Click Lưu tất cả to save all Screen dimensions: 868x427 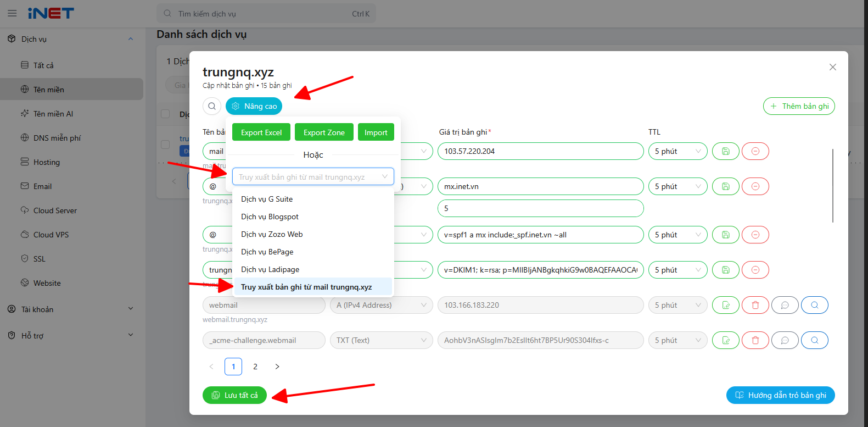[x=234, y=395]
